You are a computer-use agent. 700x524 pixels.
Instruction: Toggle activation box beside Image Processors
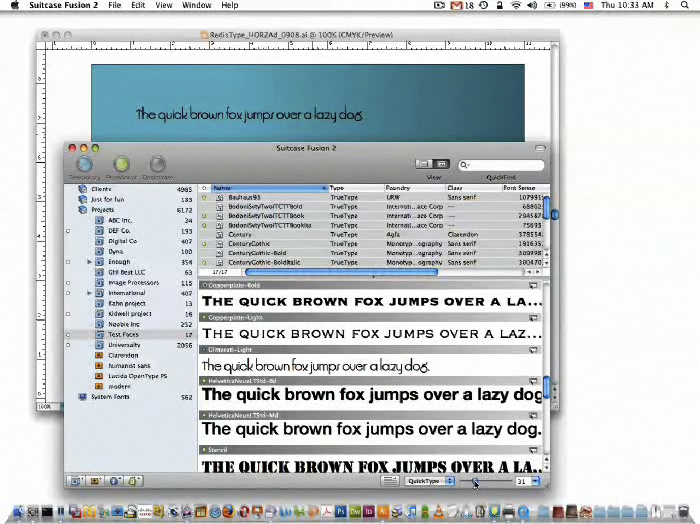68,283
